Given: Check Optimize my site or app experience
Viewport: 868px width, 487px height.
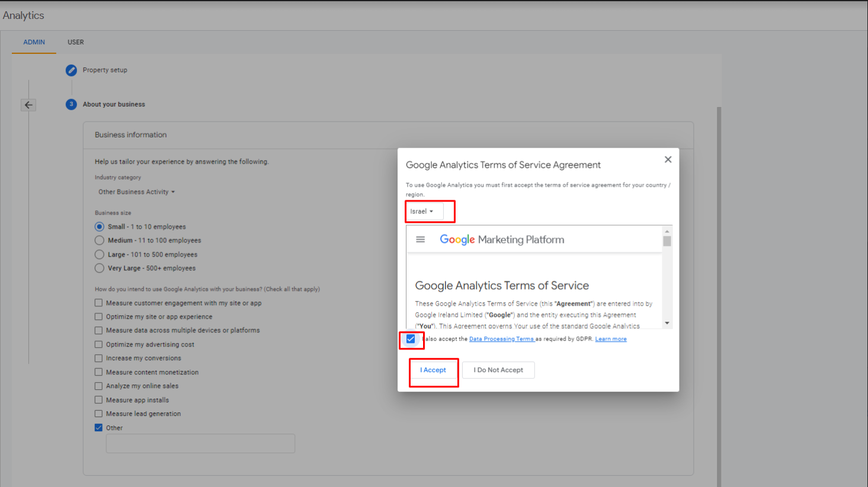Looking at the screenshot, I should click(x=98, y=316).
